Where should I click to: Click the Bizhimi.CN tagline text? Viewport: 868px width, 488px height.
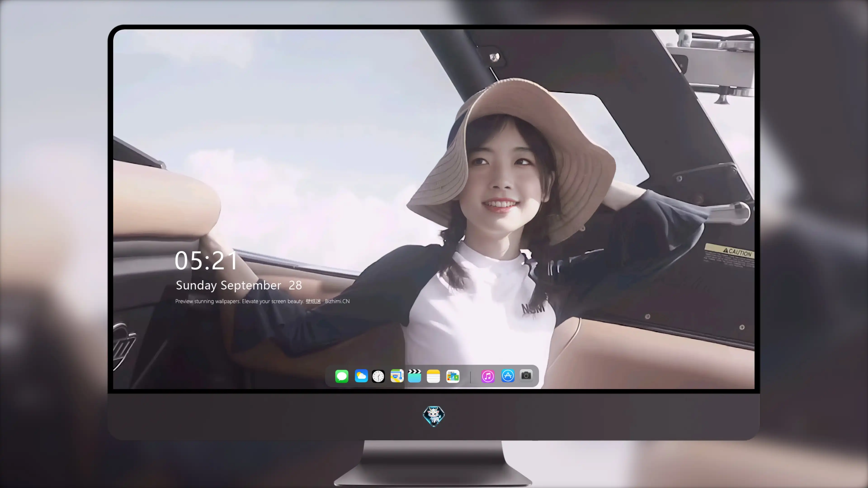coord(262,301)
